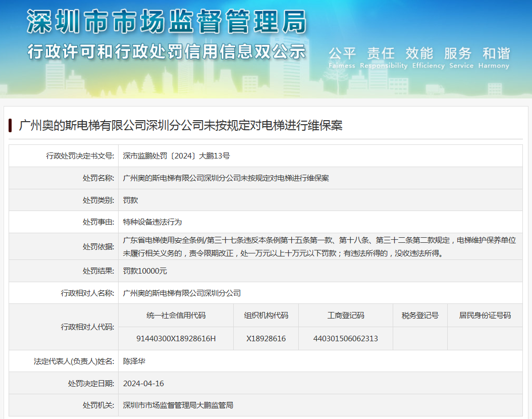Click the 居民身份证号码 column header
Image resolution: width=532 pixels, height=419 pixels.
click(x=485, y=316)
